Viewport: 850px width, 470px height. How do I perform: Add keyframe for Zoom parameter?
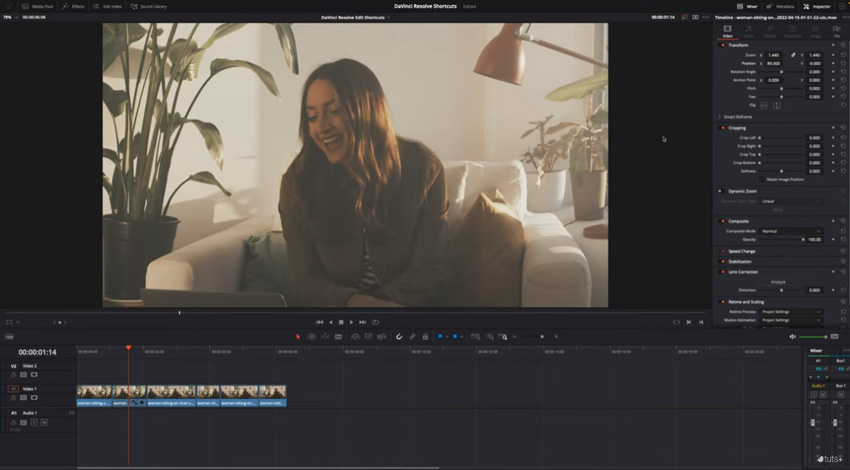(x=833, y=55)
